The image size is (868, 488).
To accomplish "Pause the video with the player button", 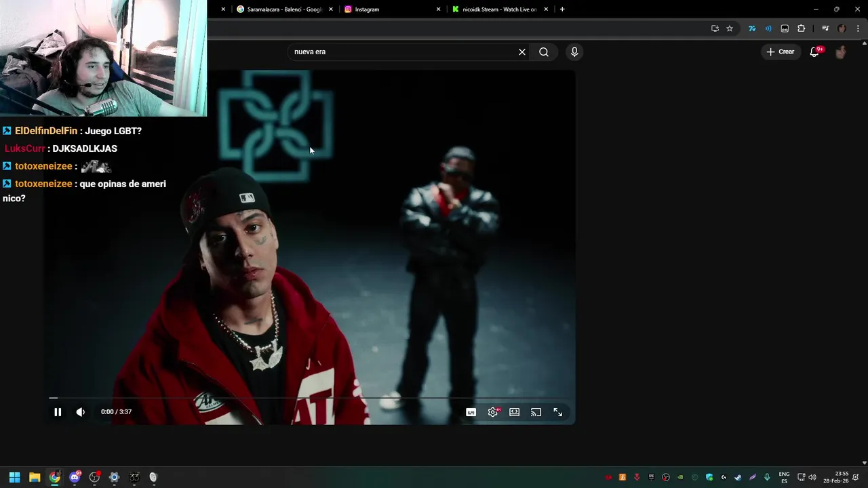I will pos(58,412).
